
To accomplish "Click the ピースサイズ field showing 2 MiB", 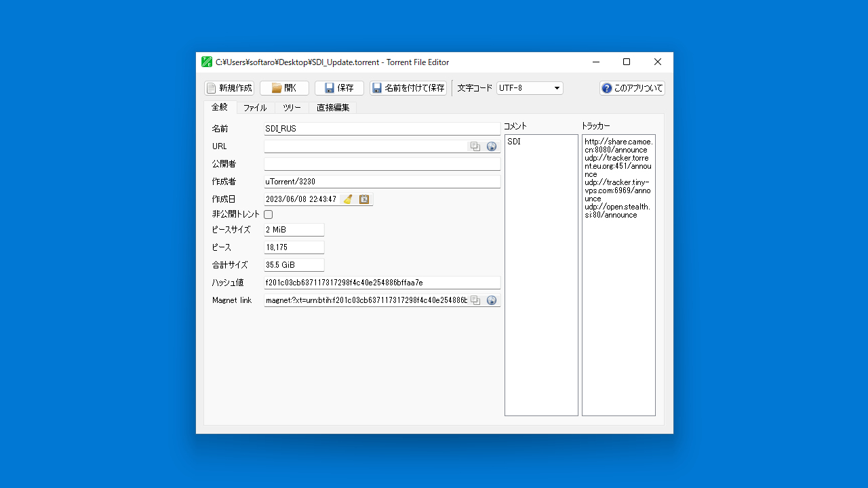I will 294,230.
